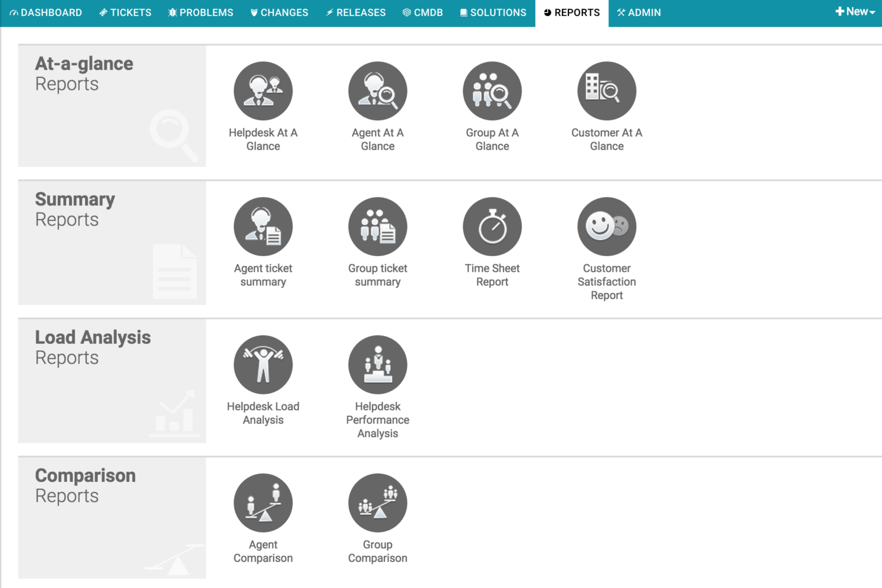
Task: Click the Helpdesk Load Analysis text link
Action: 263,413
